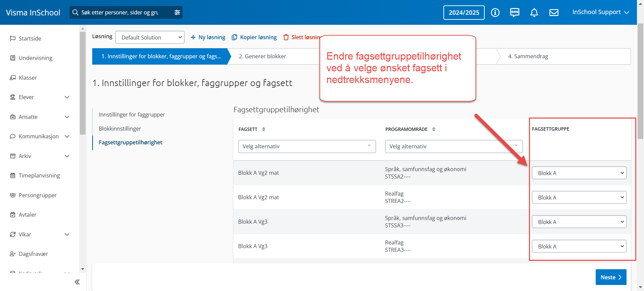Select Fagsettgruppetilhørighet section
The width and height of the screenshot is (644, 291).
(130, 142)
